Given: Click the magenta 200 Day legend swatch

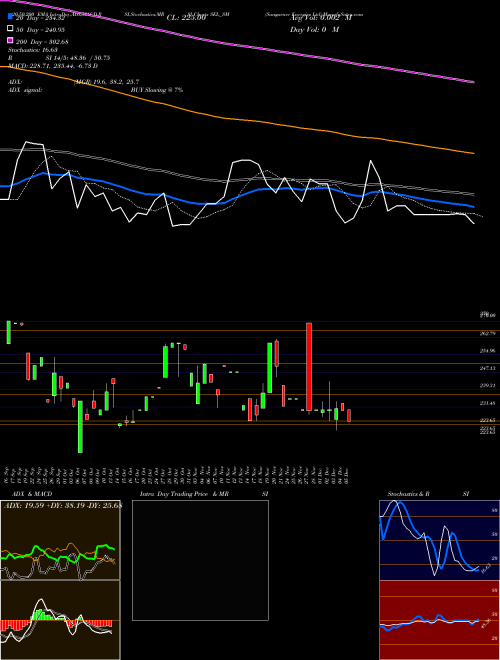Looking at the screenshot, I should tap(11, 41).
